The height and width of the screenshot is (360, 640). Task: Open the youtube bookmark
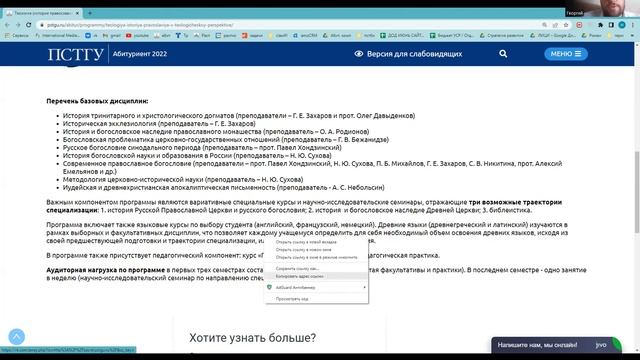pos(138,36)
